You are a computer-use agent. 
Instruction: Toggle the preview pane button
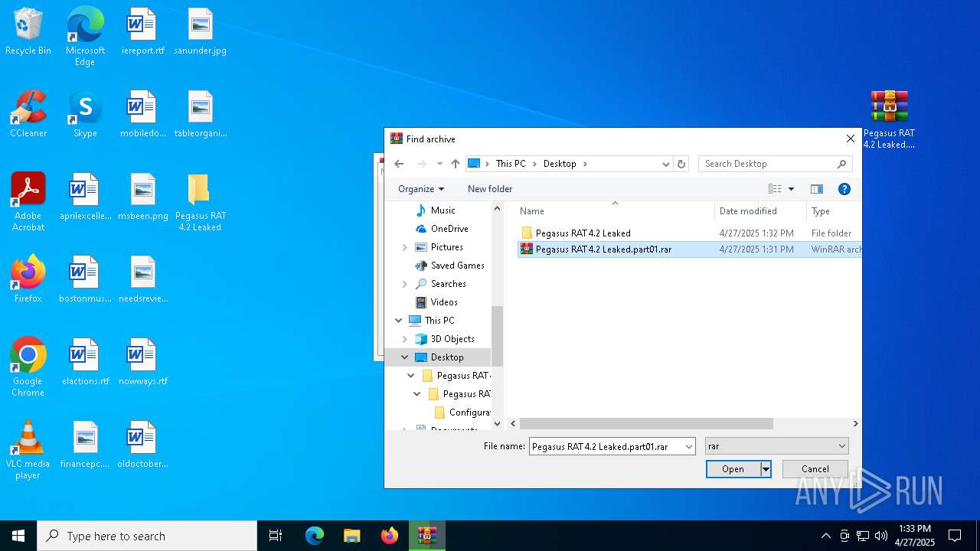[x=817, y=189]
